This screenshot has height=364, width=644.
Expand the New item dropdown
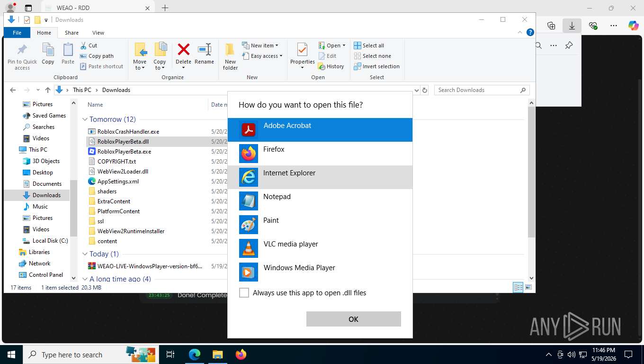pos(260,45)
